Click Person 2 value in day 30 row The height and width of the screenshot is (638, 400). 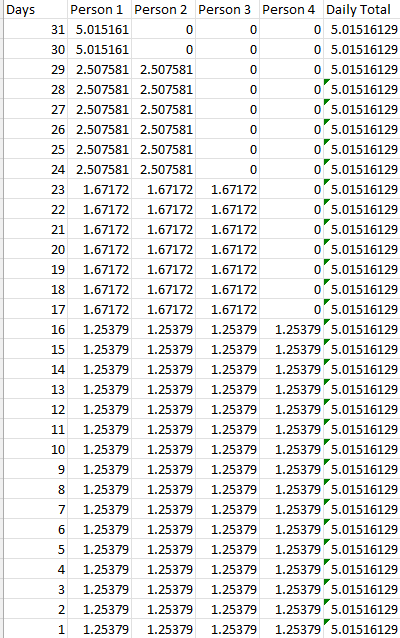163,49
